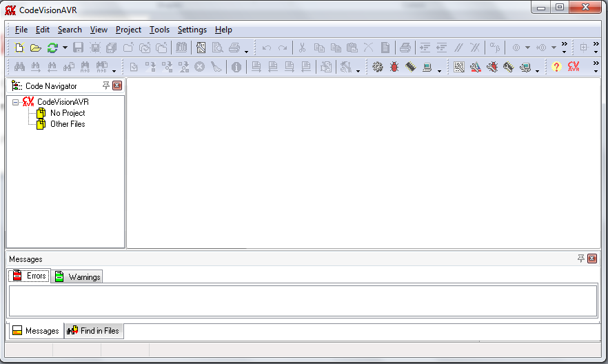
Task: Click the Print printer icon
Action: tap(234, 48)
